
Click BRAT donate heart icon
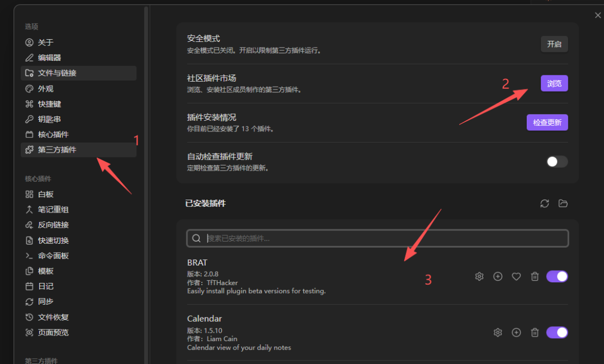point(516,277)
